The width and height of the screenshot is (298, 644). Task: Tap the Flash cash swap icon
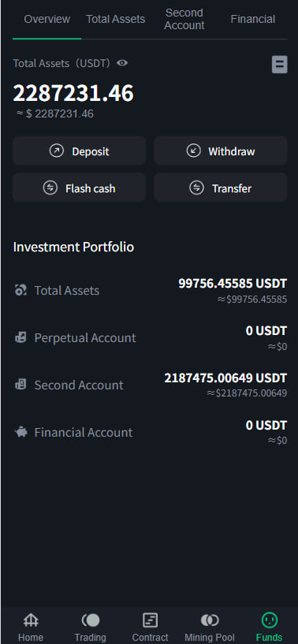click(50, 188)
